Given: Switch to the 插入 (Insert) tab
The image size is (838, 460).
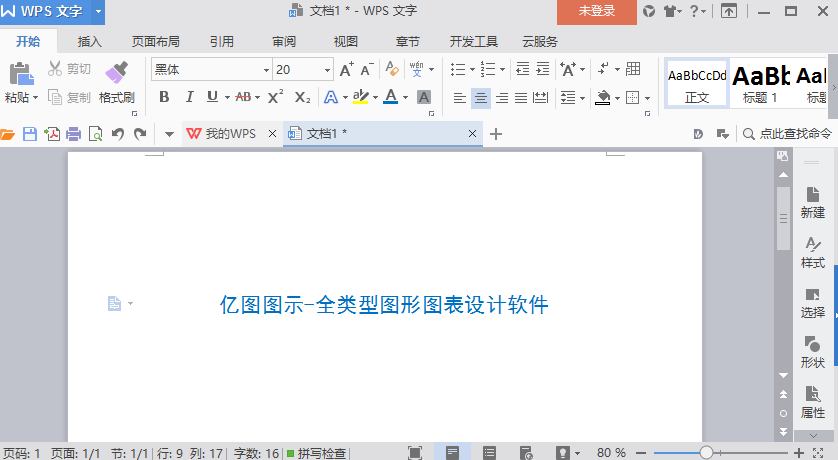Looking at the screenshot, I should (x=89, y=42).
